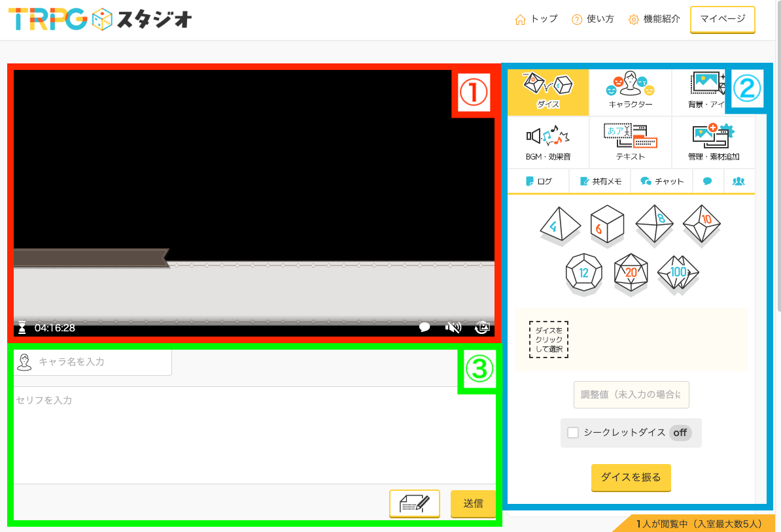Select the 4-sided die

coord(561,225)
